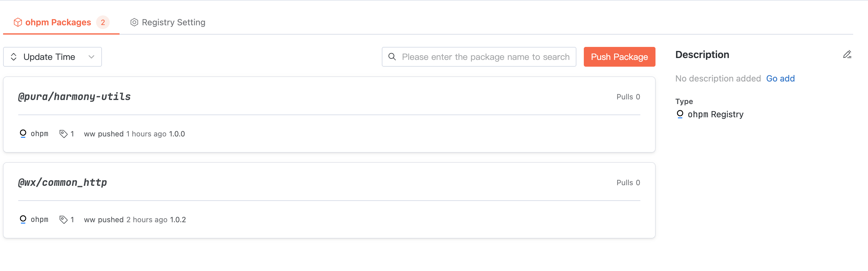Screen dimensions: 868x271
Task: Click the tag icon under @wx/common_http
Action: pos(63,220)
